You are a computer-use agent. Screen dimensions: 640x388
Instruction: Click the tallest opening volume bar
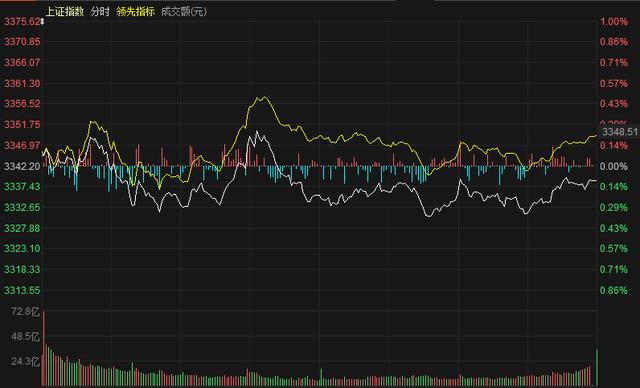click(x=44, y=349)
